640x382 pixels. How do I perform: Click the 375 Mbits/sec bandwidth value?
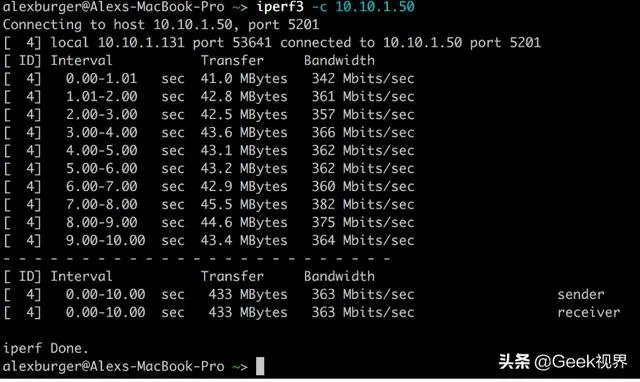point(363,222)
